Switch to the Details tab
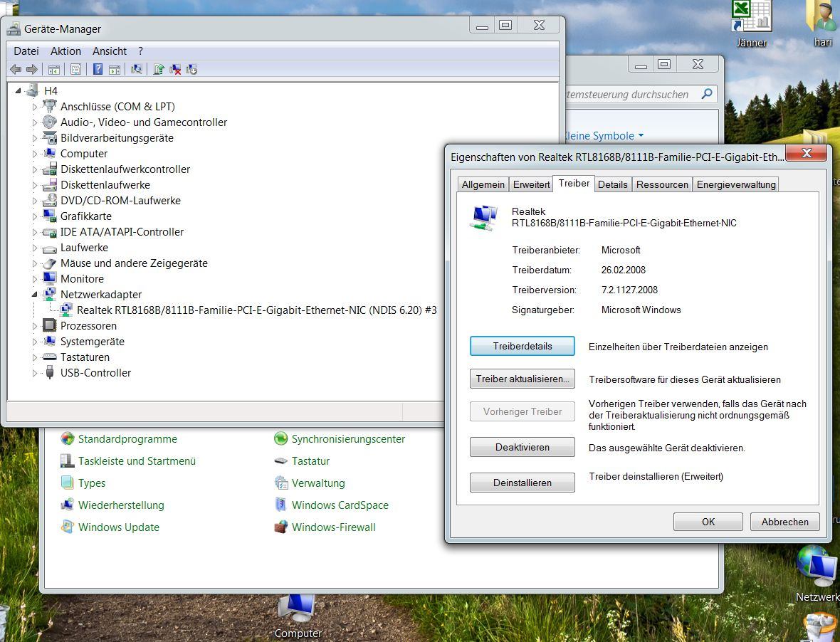The width and height of the screenshot is (840, 642). (612, 184)
